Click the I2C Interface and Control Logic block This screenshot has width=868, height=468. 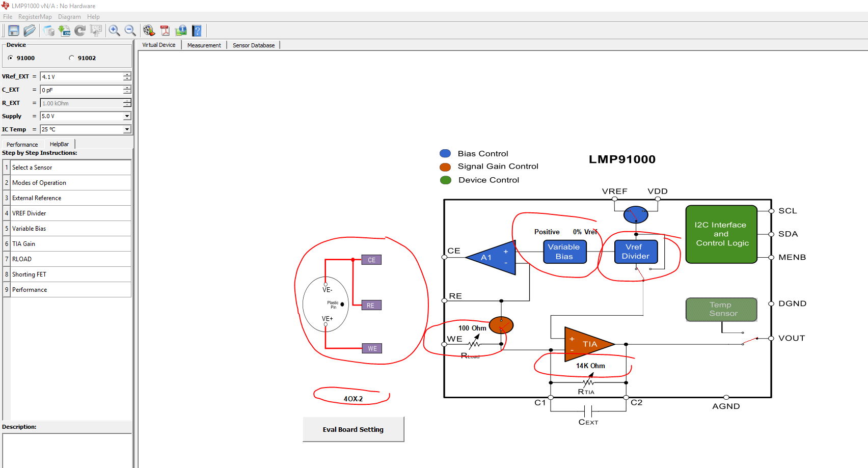[721, 234]
